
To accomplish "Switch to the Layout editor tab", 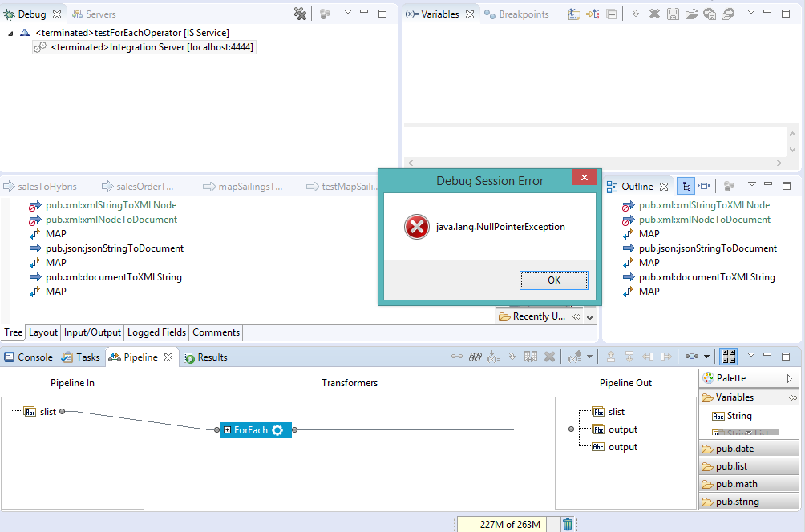I will click(x=43, y=332).
